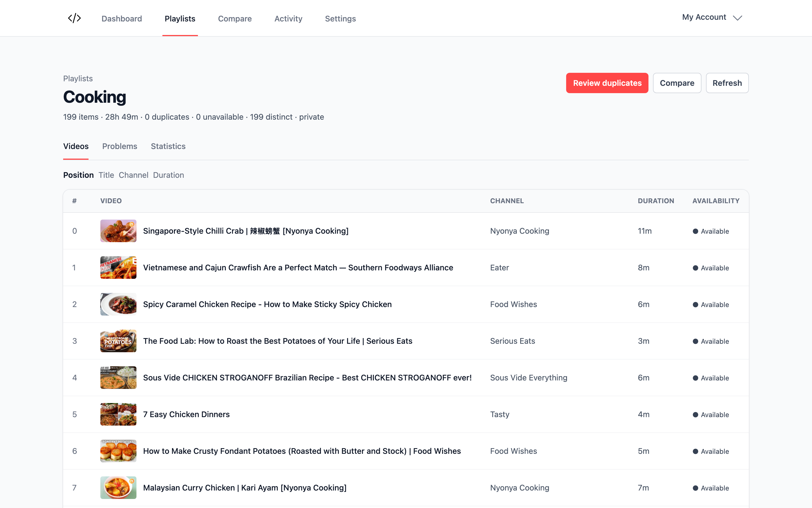The width and height of the screenshot is (812, 508).
Task: Follow the Playlists breadcrumb link
Action: [x=78, y=78]
